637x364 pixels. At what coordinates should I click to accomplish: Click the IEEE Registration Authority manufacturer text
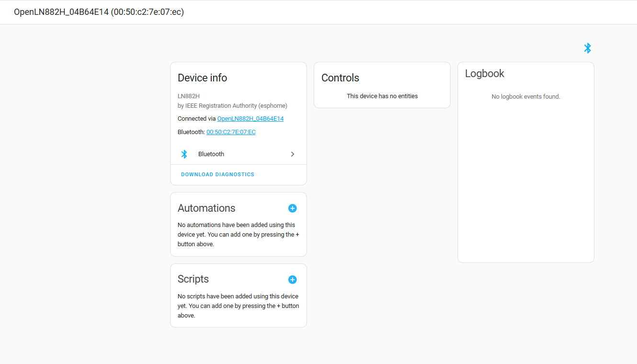pos(232,106)
